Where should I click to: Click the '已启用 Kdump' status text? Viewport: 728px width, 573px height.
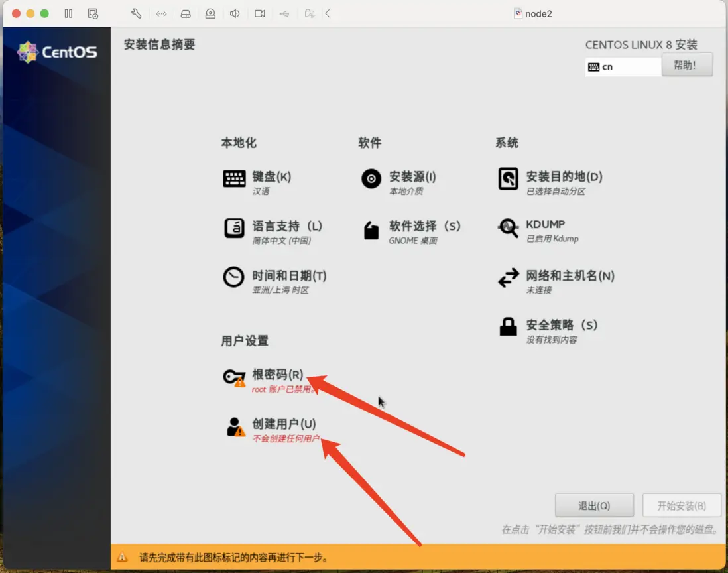click(x=552, y=239)
